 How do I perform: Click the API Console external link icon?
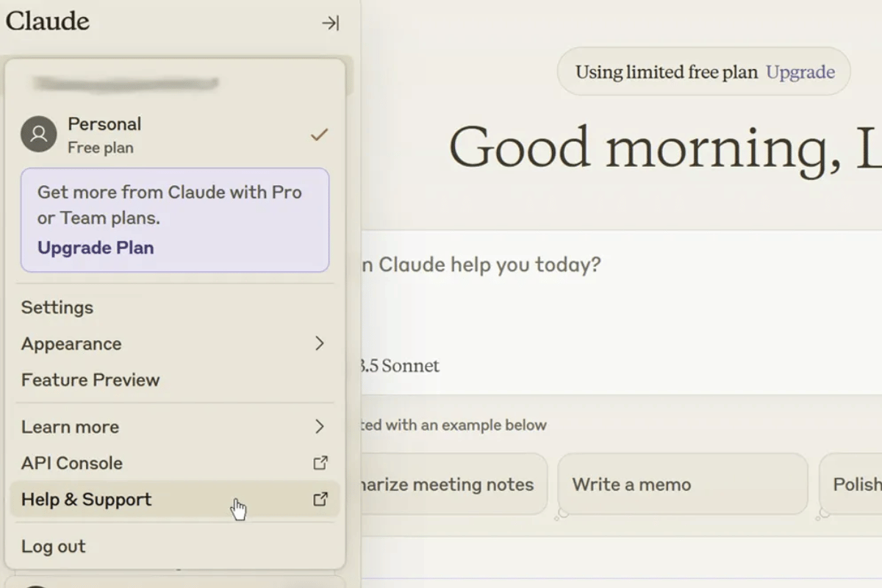pos(320,463)
